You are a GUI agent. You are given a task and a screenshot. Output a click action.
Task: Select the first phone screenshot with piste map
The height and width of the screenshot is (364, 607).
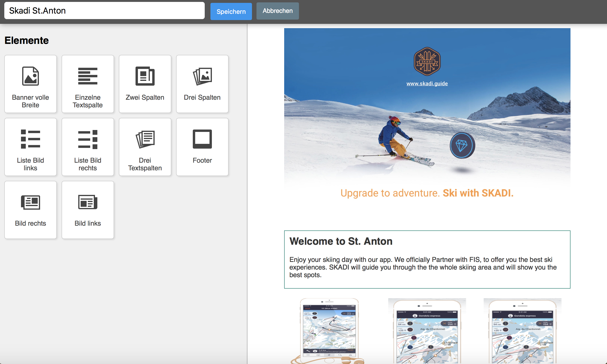coord(329,331)
